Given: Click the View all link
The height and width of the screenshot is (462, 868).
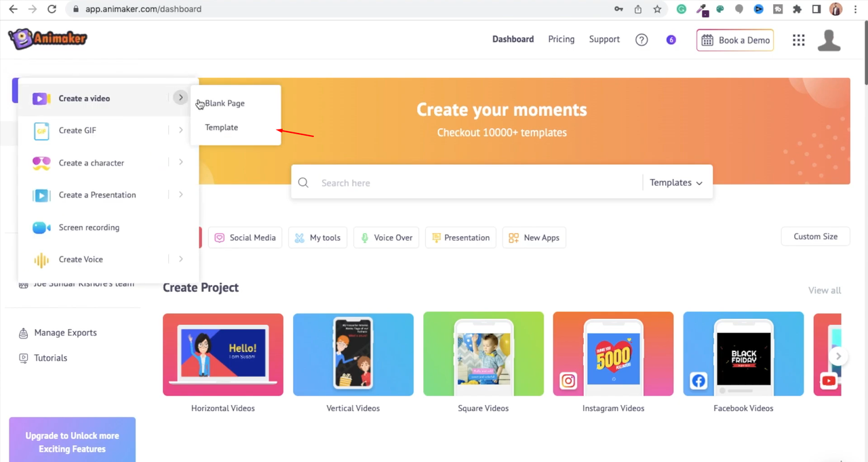Looking at the screenshot, I should pyautogui.click(x=825, y=290).
